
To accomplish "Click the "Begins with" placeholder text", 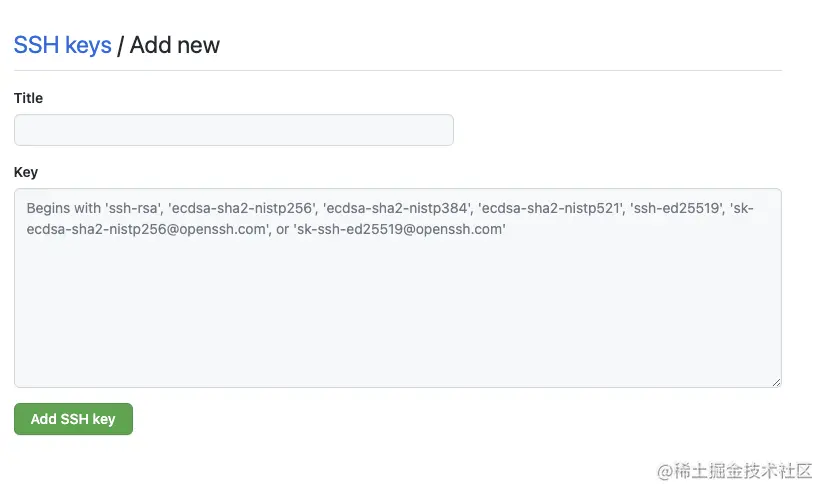I will click(64, 209).
